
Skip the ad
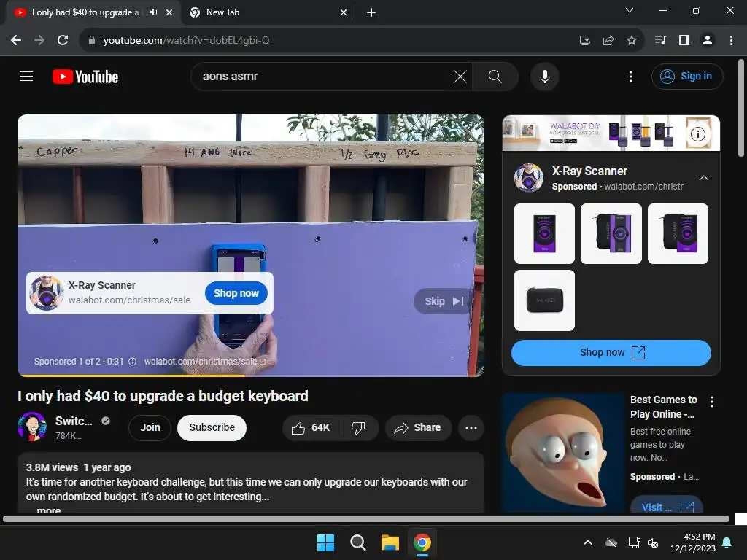(x=444, y=301)
